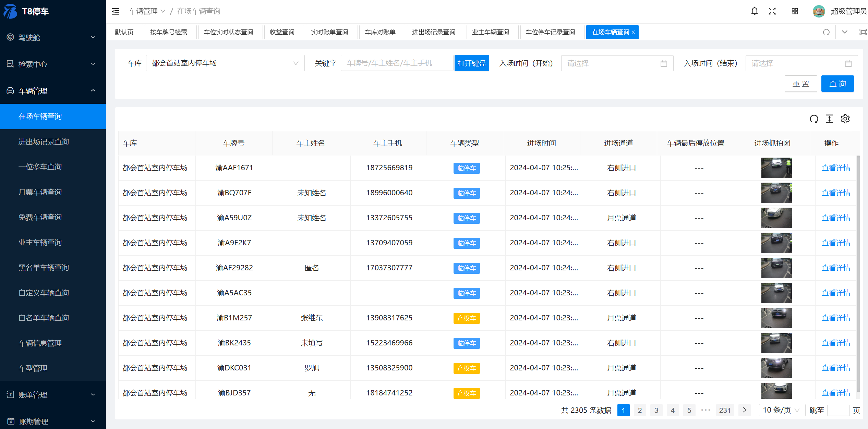Click phone number 15223469966
868x429 pixels.
click(389, 343)
